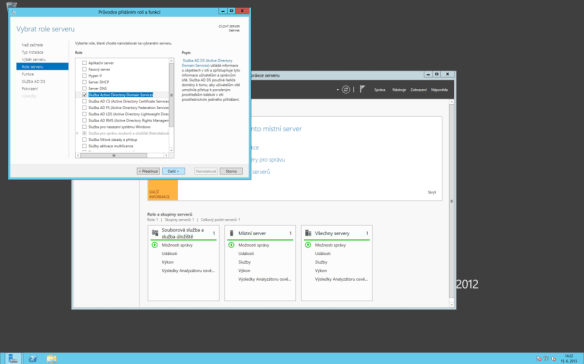Check the Aplikační server role

point(85,63)
